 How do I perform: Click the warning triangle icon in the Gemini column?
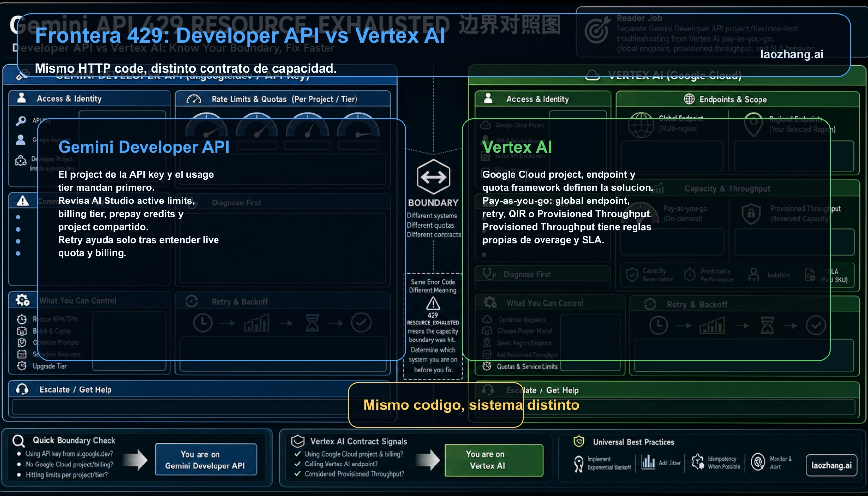pyautogui.click(x=22, y=201)
